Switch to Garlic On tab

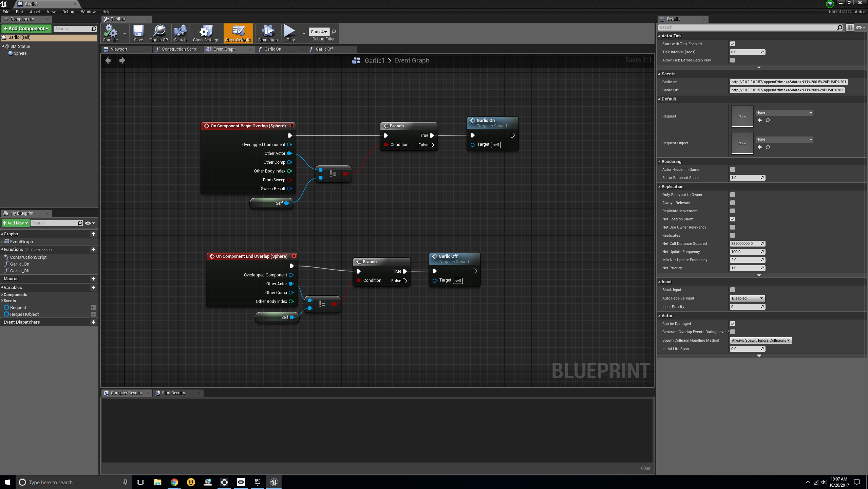[x=273, y=49]
